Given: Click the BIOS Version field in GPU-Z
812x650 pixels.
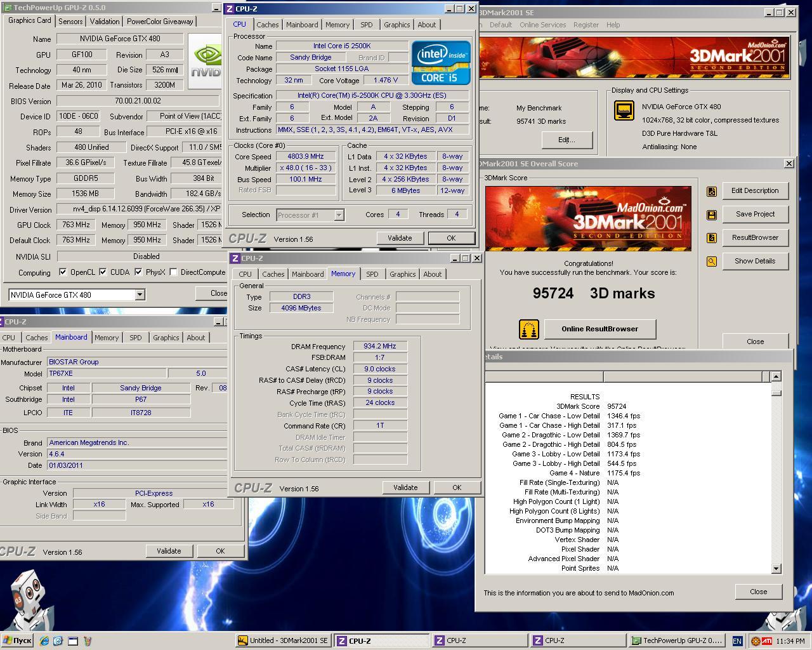Looking at the screenshot, I should click(x=138, y=101).
